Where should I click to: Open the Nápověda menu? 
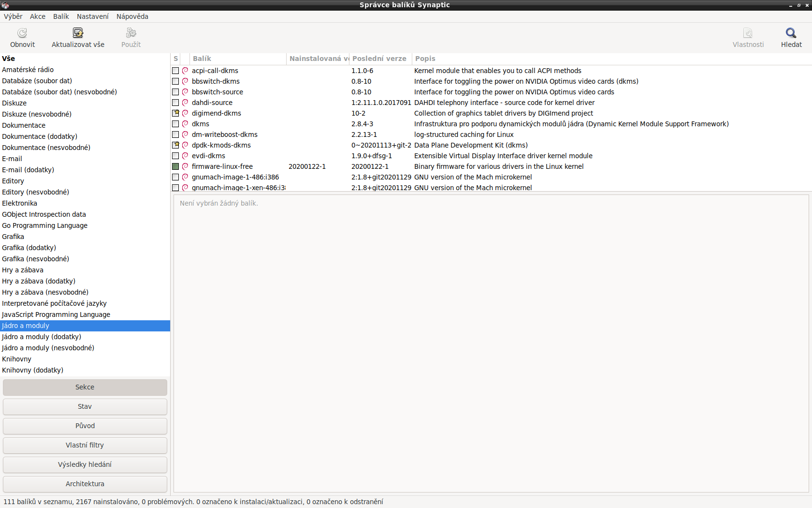point(132,16)
